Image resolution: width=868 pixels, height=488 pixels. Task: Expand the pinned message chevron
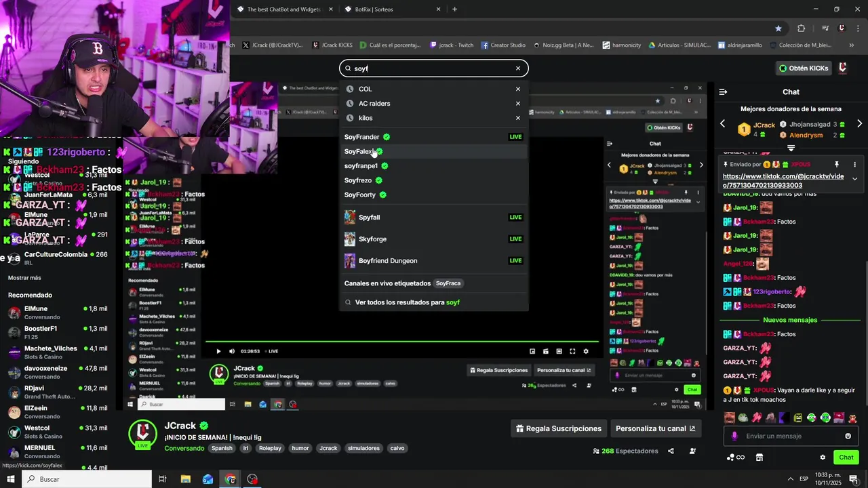click(854, 179)
